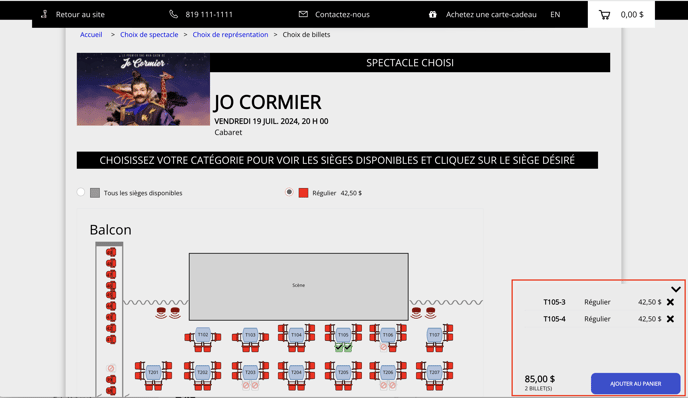Open Choix de représentation breadcrumb link
The width and height of the screenshot is (688, 398).
coord(230,35)
